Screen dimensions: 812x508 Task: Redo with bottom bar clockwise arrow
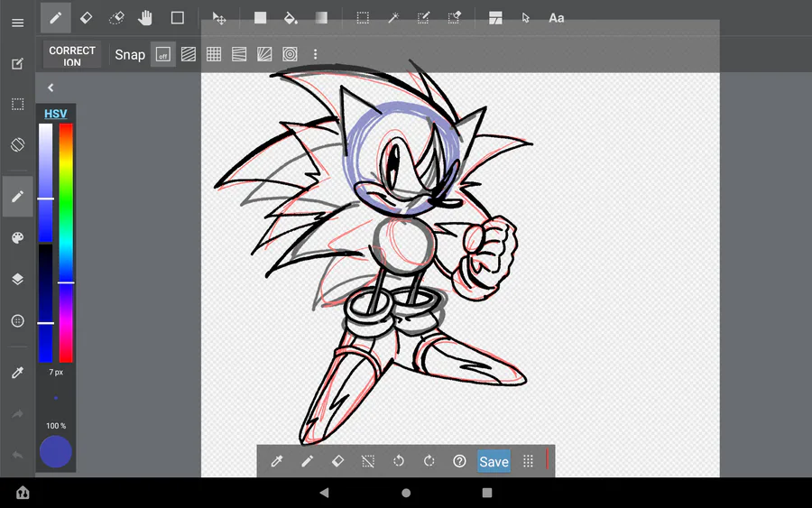[x=429, y=461]
